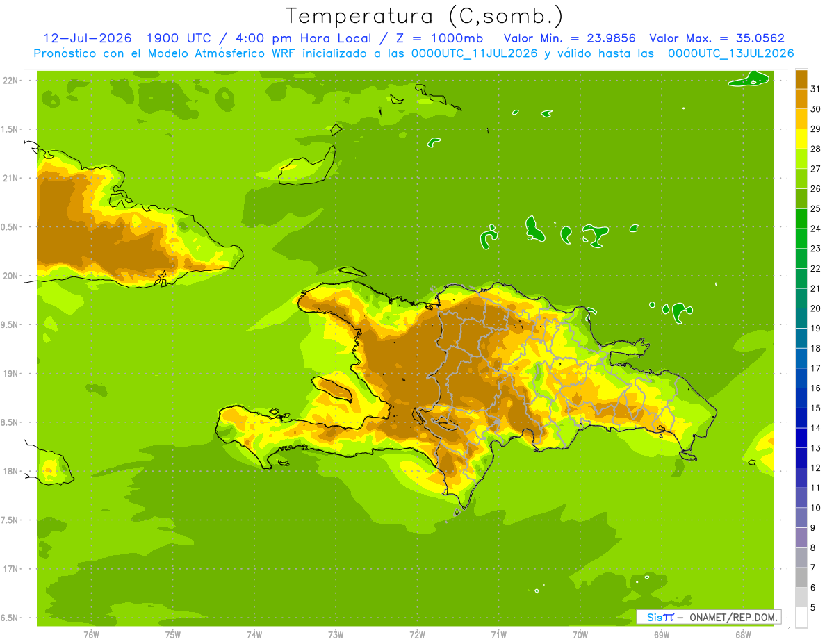Click 'Valor Min. = 23.9856' value
The height and width of the screenshot is (644, 834).
coord(569,38)
